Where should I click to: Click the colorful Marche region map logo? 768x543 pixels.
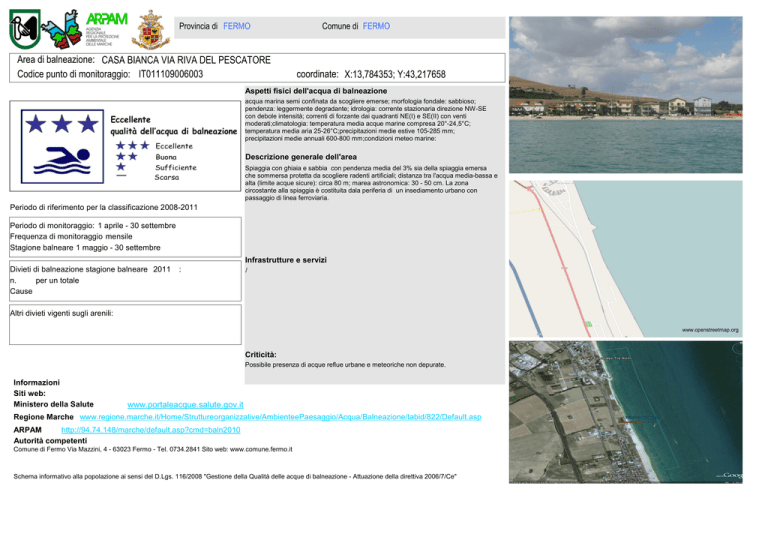tap(62, 29)
